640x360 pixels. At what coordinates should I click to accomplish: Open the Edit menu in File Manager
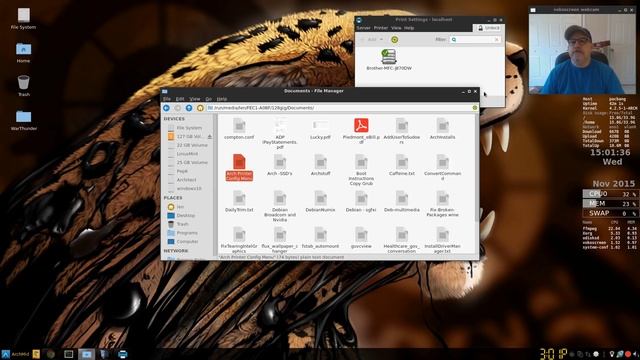pos(180,99)
